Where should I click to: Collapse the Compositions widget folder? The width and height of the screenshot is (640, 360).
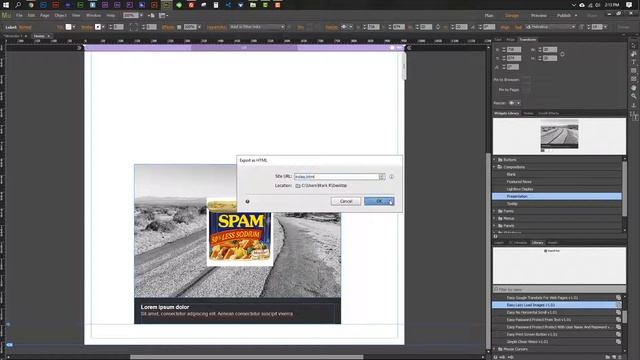point(494,167)
